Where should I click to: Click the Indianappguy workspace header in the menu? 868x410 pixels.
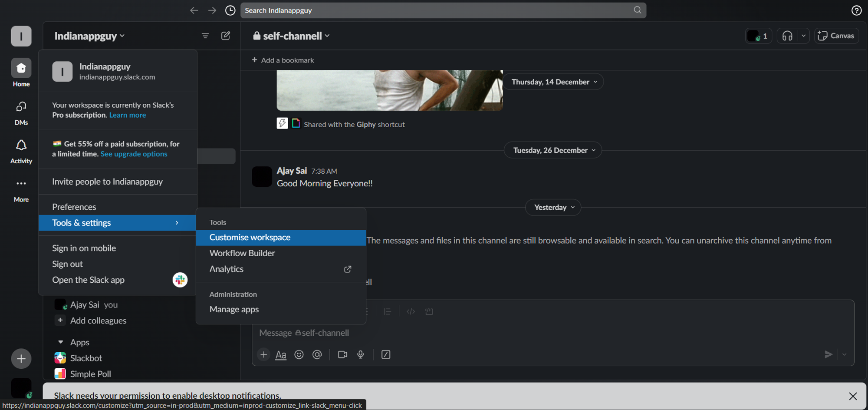point(117,71)
